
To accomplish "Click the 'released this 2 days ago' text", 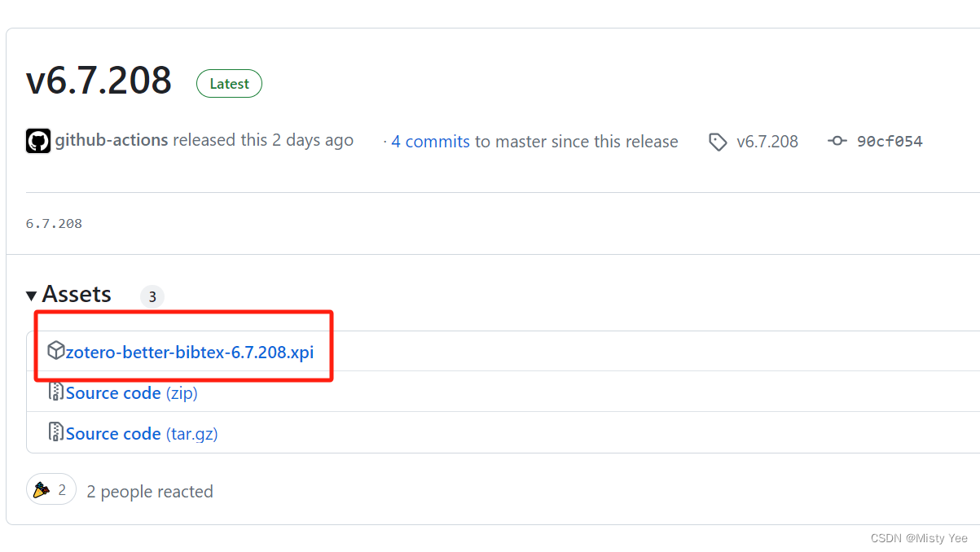I will [263, 140].
